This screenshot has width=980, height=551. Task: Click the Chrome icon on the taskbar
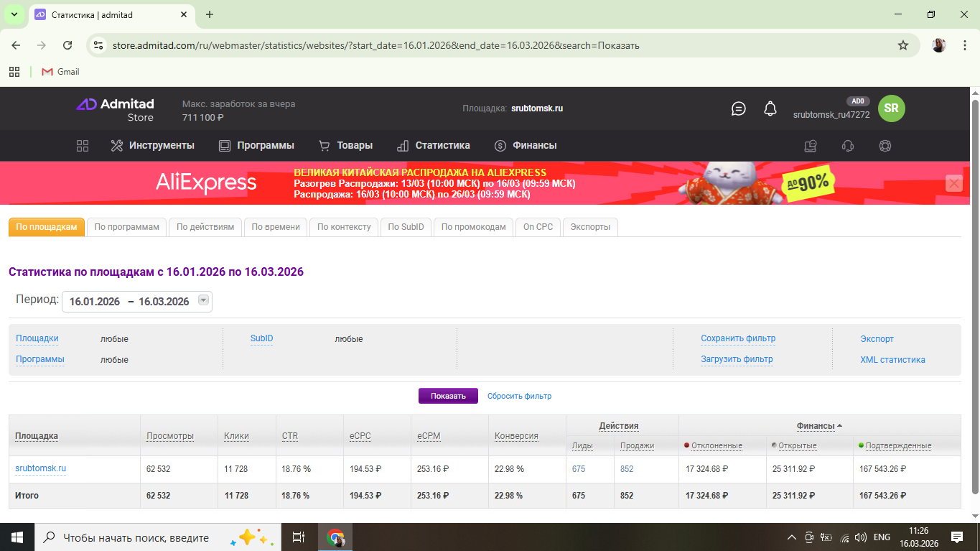335,537
